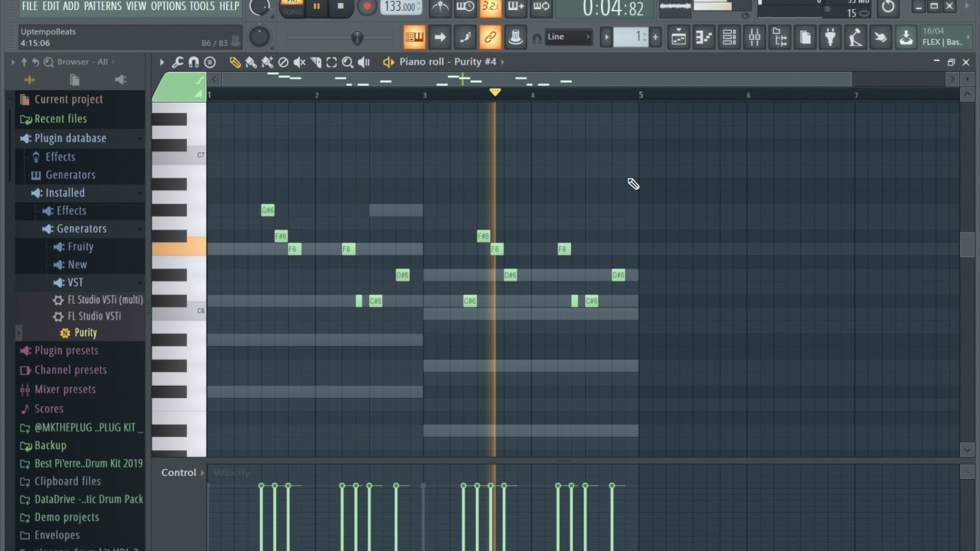Image resolution: width=980 pixels, height=551 pixels.
Task: Select the Playback scrub tool
Action: click(364, 62)
